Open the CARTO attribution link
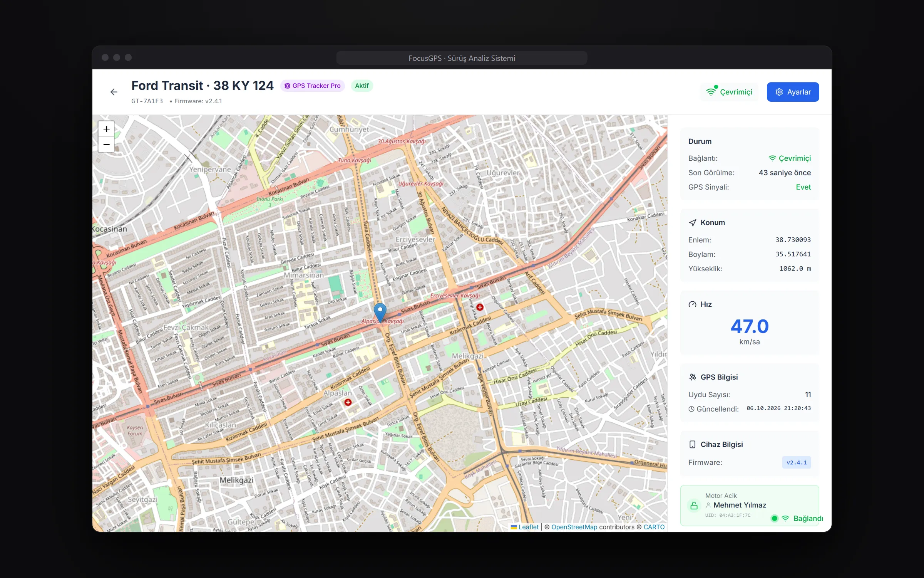Viewport: 924px width, 578px height. point(654,527)
